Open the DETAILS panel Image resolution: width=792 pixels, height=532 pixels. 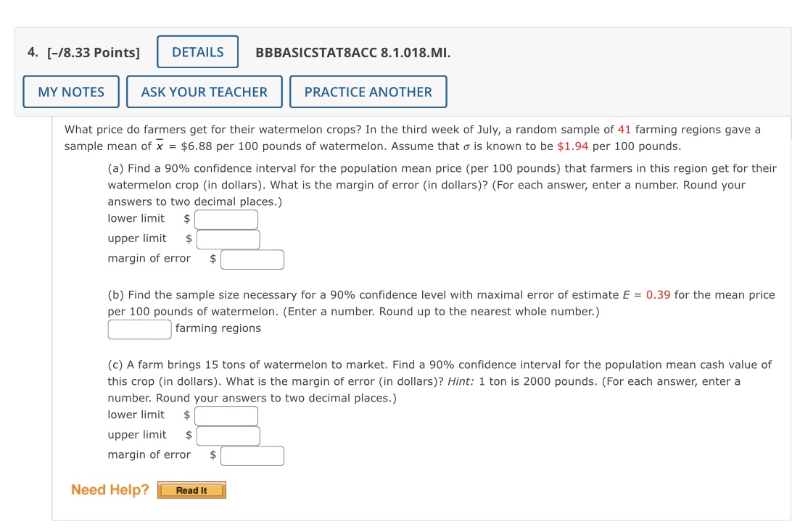(197, 51)
